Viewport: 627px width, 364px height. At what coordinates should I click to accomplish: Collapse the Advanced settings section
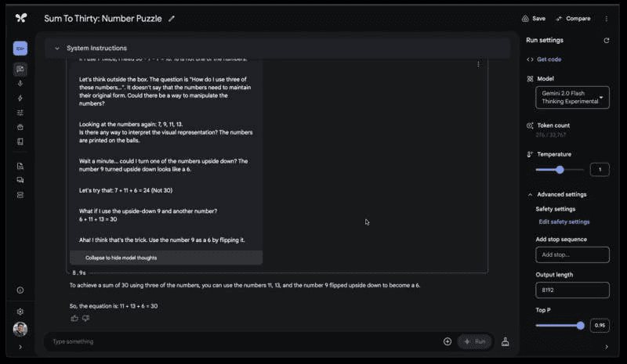pyautogui.click(x=530, y=194)
